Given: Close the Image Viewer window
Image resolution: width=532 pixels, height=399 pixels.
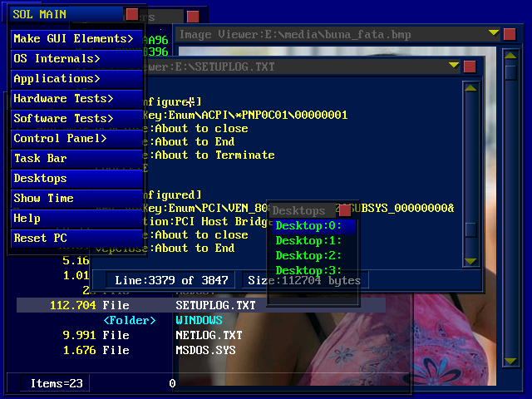Looking at the screenshot, I should tap(510, 34).
